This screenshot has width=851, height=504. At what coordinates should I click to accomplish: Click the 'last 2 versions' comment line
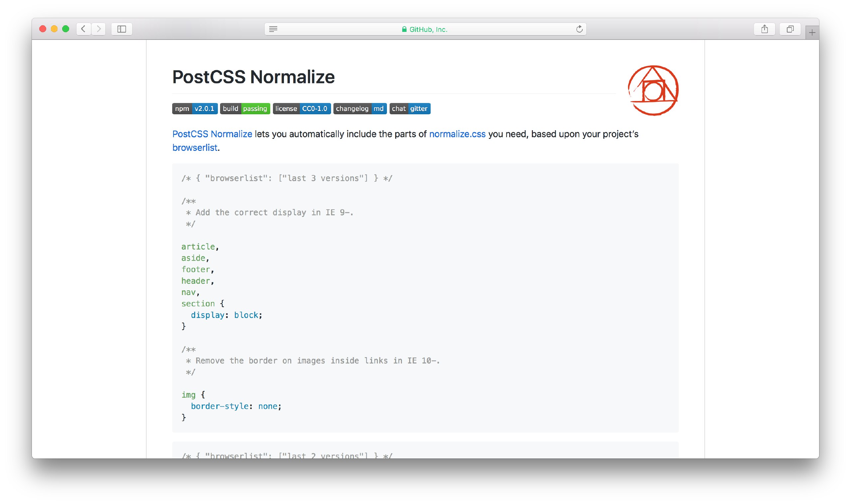pos(287,455)
